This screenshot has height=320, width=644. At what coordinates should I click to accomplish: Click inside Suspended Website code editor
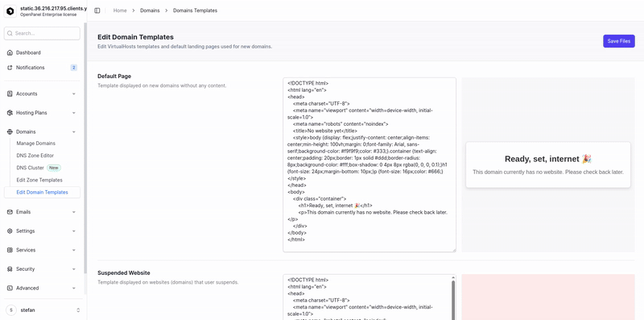coord(367,297)
